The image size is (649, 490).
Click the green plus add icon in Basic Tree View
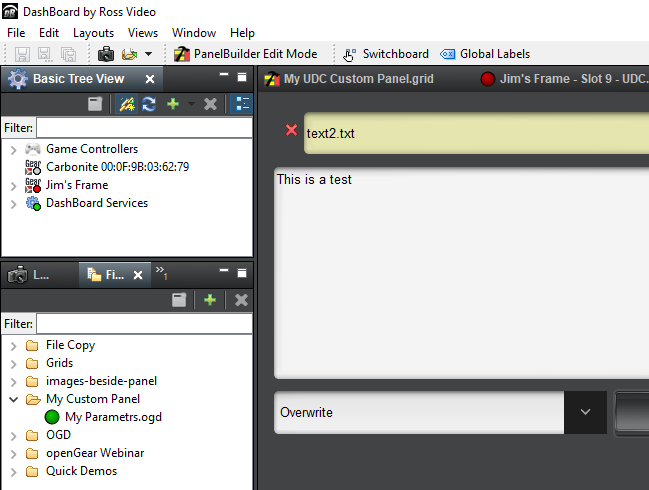[x=173, y=104]
